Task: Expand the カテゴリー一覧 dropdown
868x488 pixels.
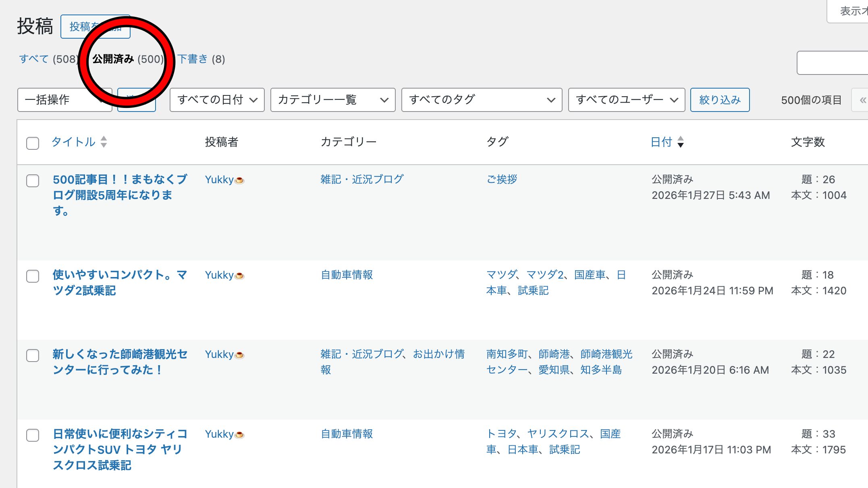Action: click(332, 100)
